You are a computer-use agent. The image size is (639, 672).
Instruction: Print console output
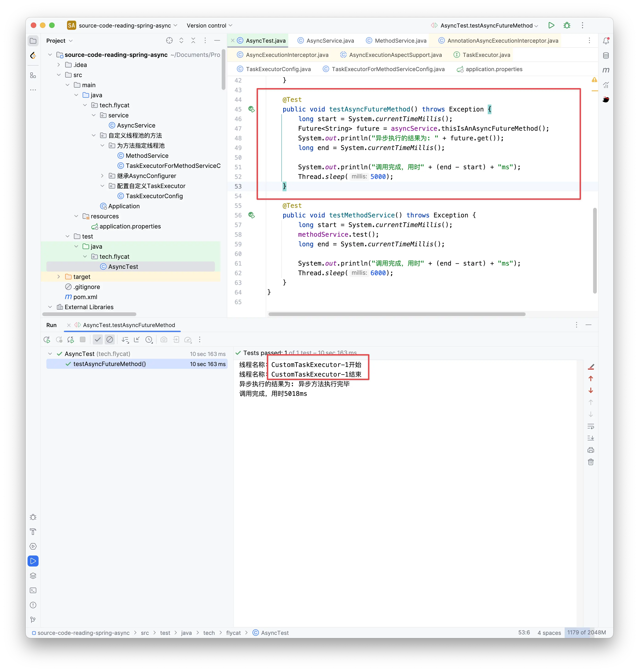591,450
